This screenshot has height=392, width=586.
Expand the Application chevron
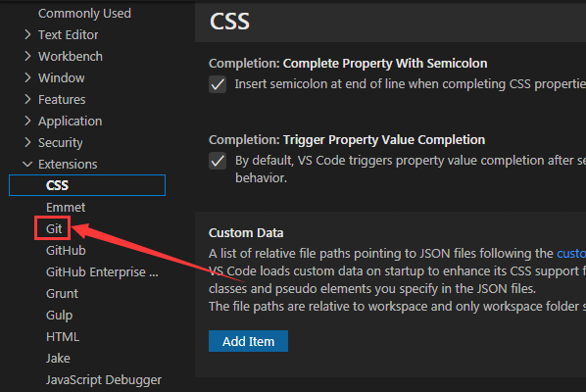pyautogui.click(x=27, y=122)
